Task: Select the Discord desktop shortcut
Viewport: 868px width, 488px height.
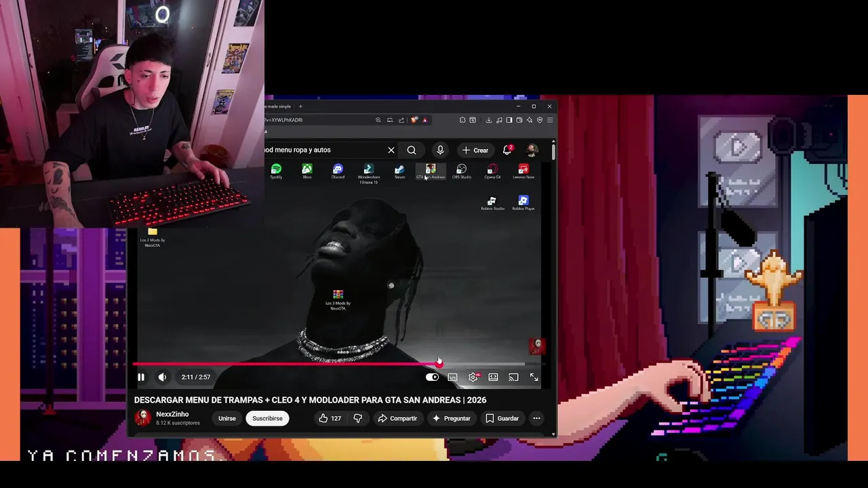Action: pyautogui.click(x=338, y=171)
